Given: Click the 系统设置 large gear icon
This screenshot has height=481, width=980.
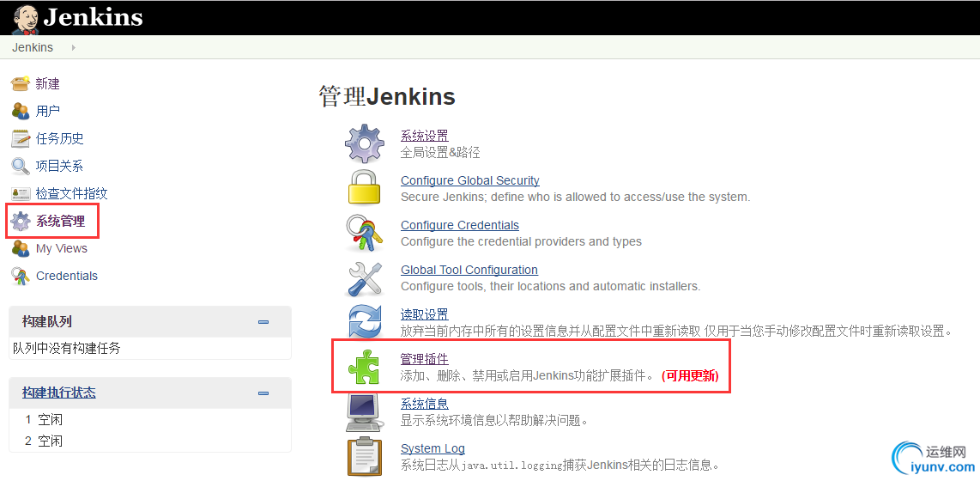Looking at the screenshot, I should coord(365,143).
